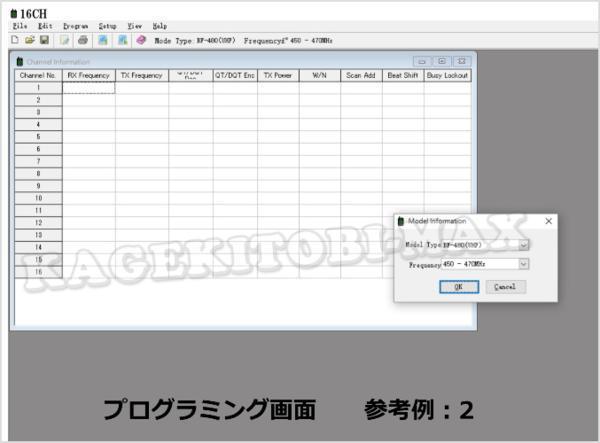Select channel row header 3
Viewport: 600px width, 443px height.
pyautogui.click(x=38, y=112)
